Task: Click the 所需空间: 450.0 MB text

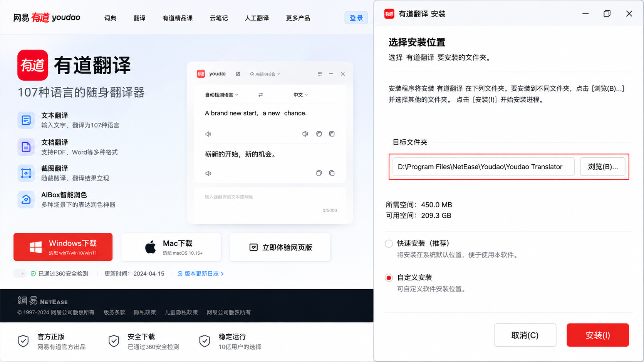Action: (x=419, y=205)
